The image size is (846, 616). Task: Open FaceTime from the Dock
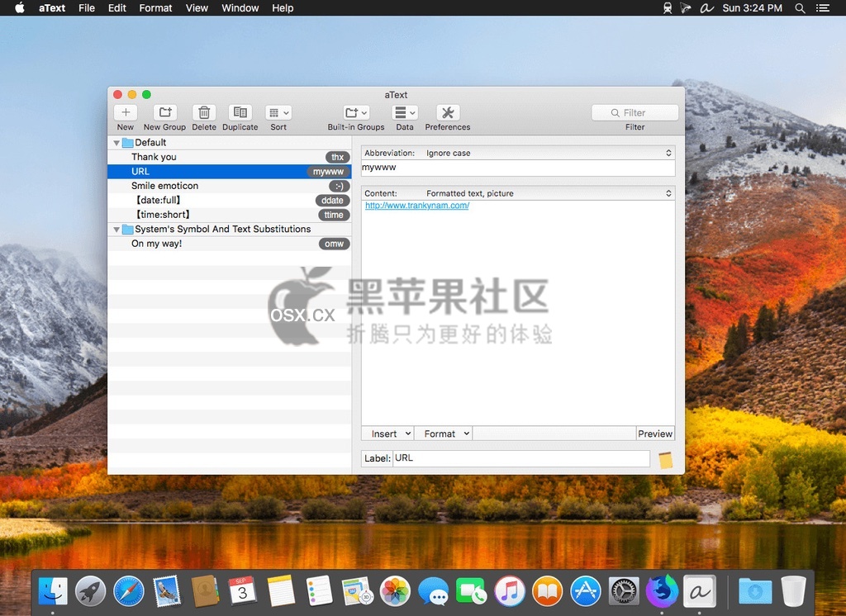[472, 591]
